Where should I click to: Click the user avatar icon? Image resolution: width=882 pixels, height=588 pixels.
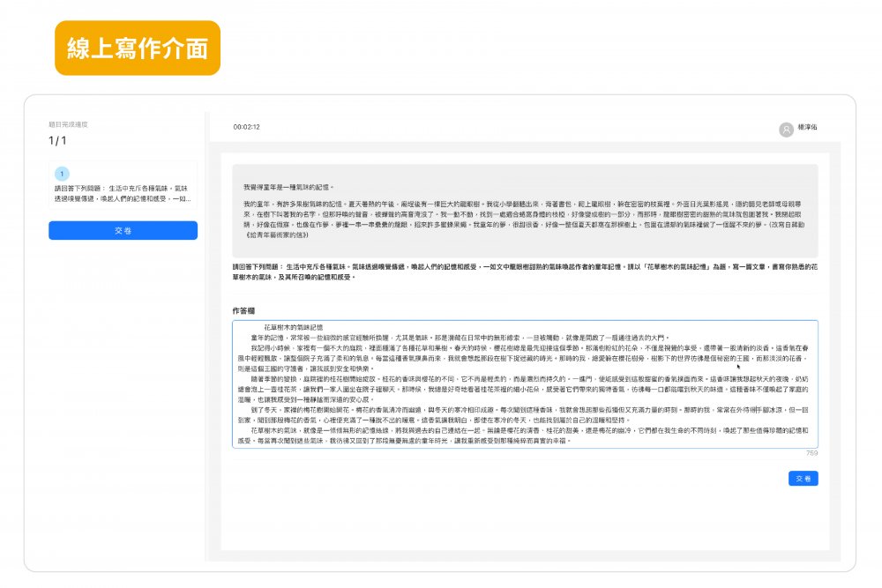(786, 130)
